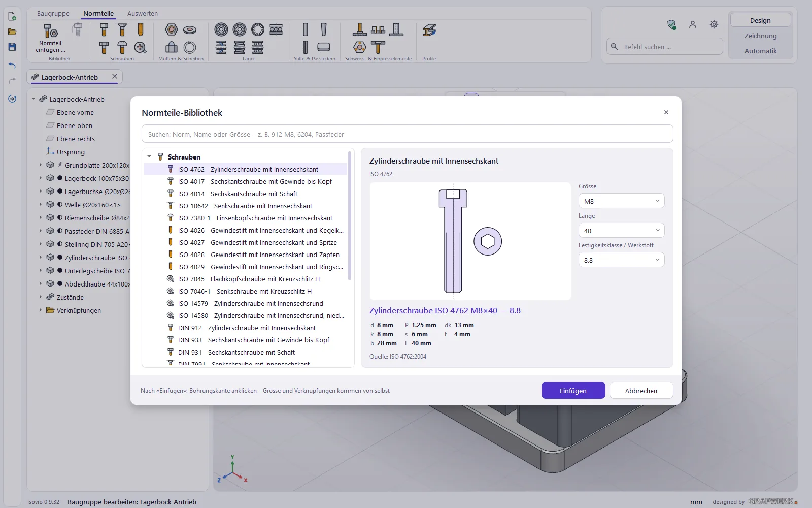Choose the cross-slot screw icon in Schrauben

click(x=140, y=47)
